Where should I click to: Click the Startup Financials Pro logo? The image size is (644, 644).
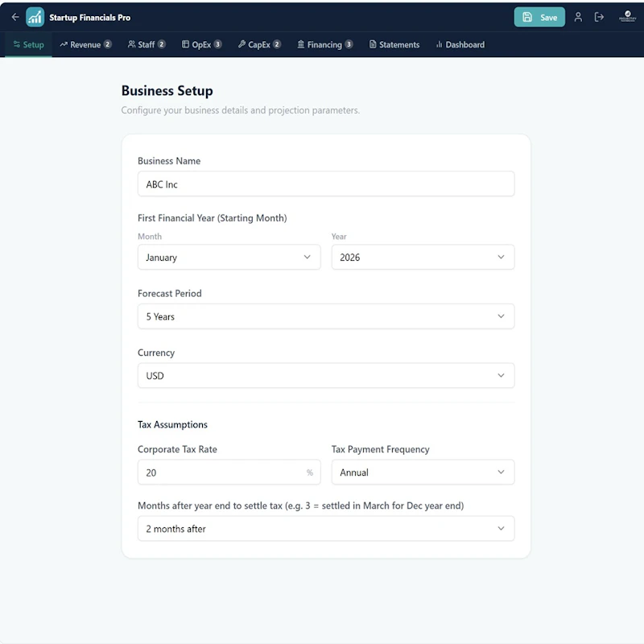(35, 17)
